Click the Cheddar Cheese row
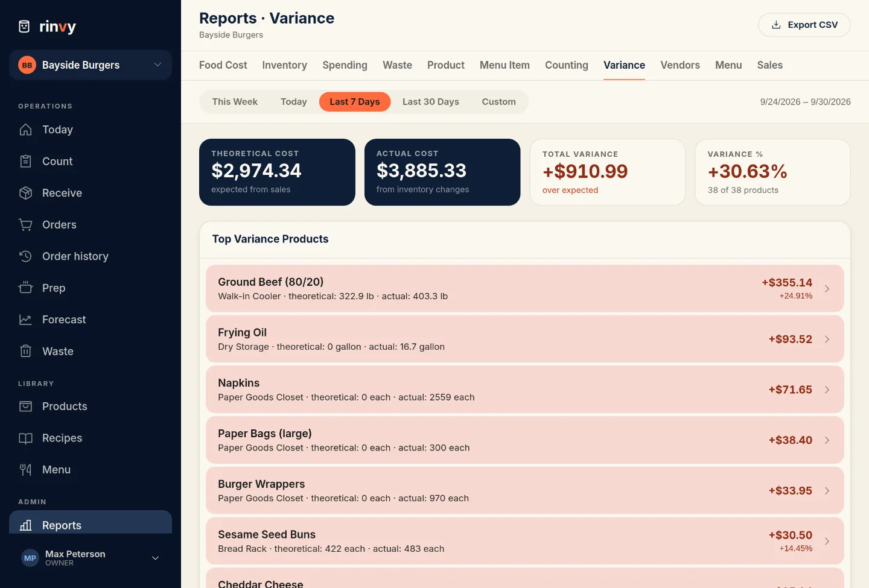Screen dimensions: 869x588 tap(524, 578)
